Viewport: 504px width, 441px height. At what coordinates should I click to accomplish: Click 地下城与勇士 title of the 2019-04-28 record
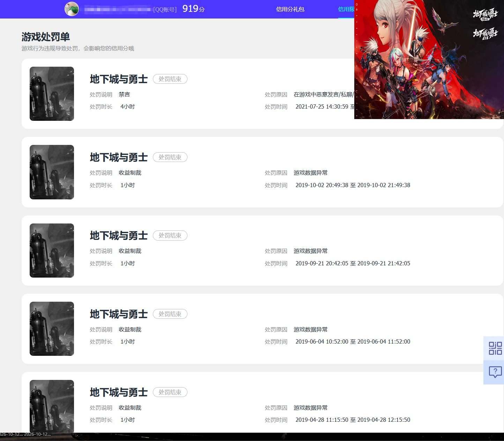point(119,392)
